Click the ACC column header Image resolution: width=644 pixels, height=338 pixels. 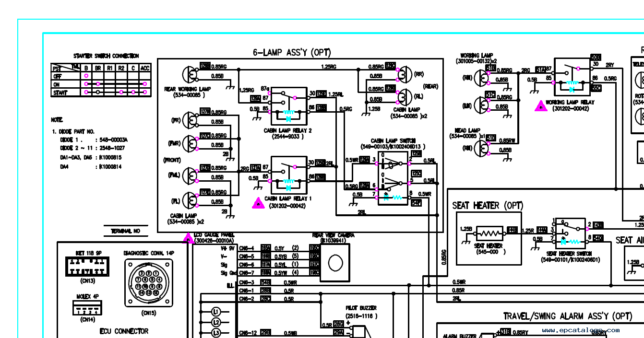point(145,68)
